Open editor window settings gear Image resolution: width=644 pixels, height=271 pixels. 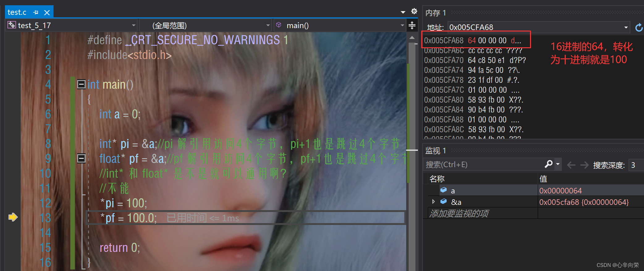[414, 11]
